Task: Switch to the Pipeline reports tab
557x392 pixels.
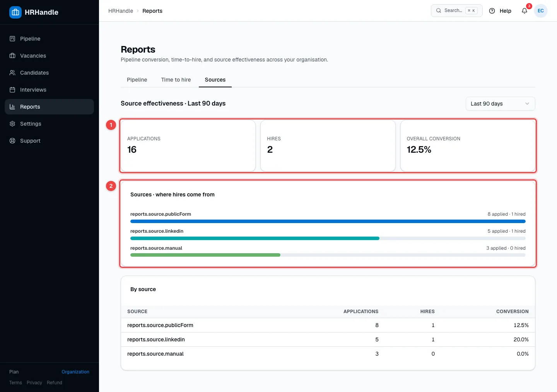Action: pos(137,80)
